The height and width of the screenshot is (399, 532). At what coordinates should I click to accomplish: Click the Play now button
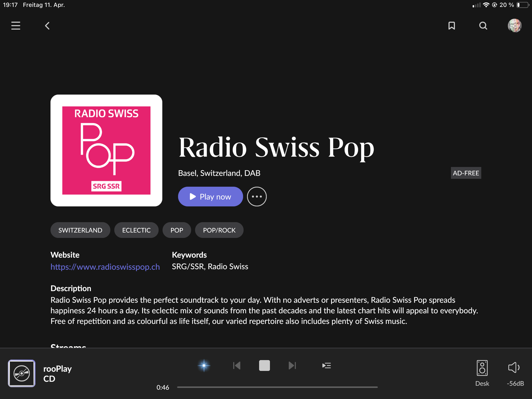(x=211, y=197)
